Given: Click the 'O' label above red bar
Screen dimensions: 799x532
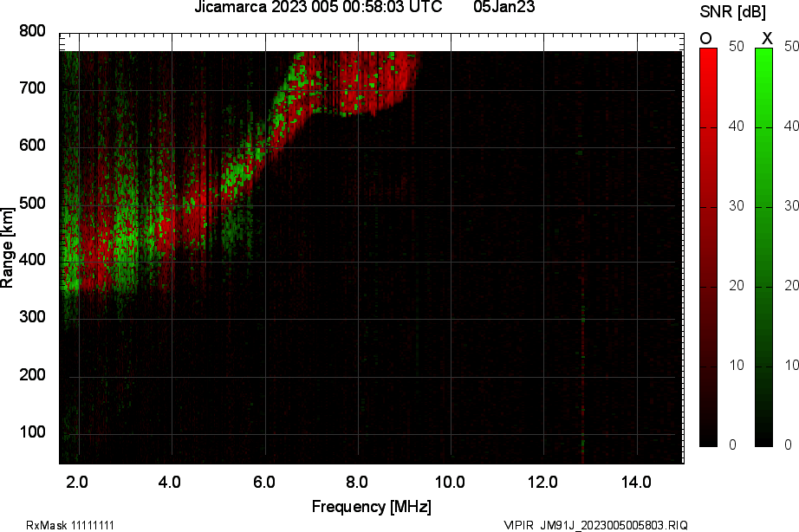Looking at the screenshot, I should click(705, 39).
